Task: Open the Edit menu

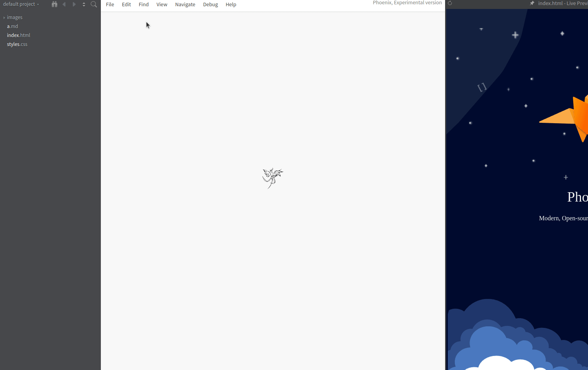Action: click(127, 5)
